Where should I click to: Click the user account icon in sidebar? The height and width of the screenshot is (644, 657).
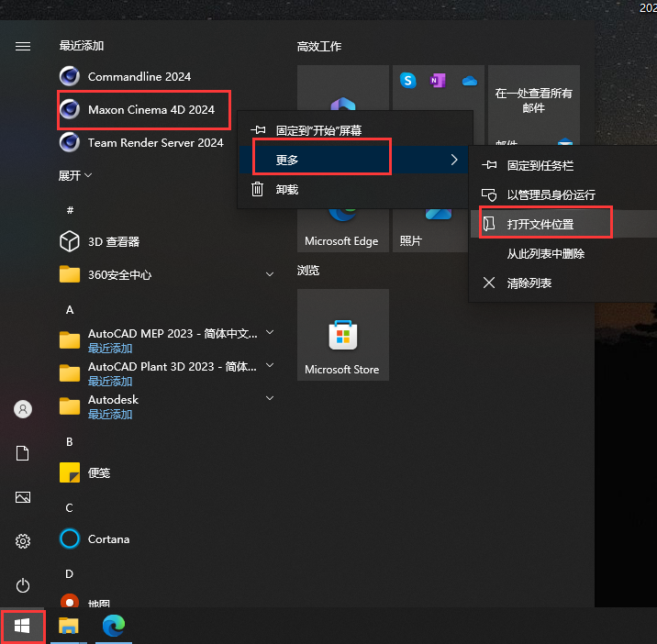pos(23,409)
